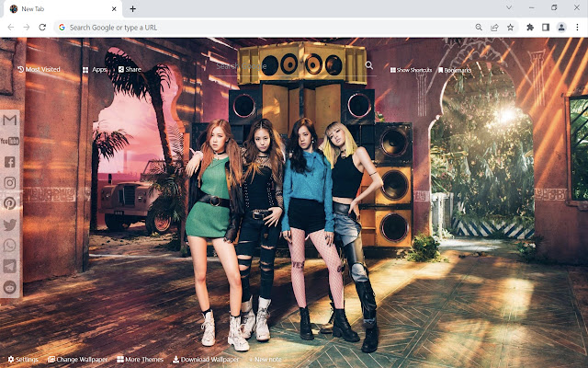Open Gmail from the sidebar
The image size is (588, 368).
click(10, 121)
